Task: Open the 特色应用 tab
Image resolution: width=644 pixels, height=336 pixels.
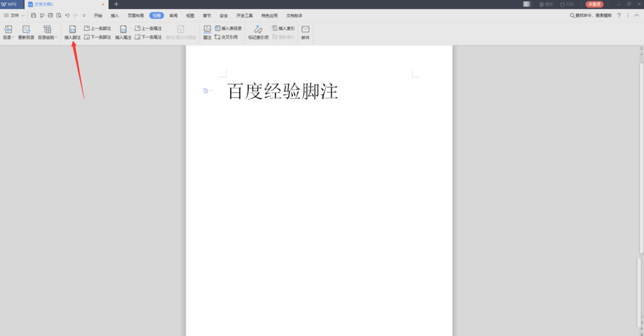Action: coord(269,15)
